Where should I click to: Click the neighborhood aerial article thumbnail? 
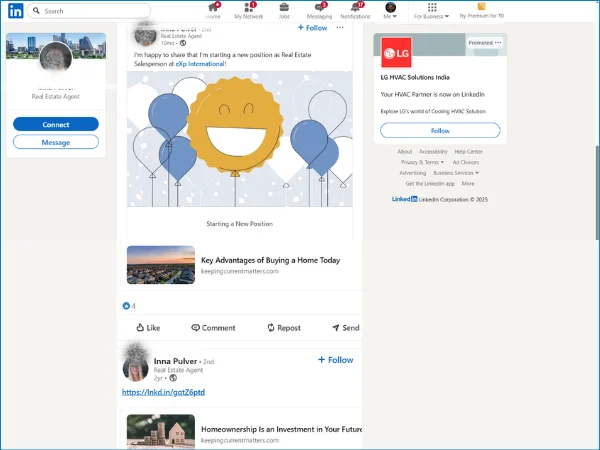pyautogui.click(x=161, y=265)
